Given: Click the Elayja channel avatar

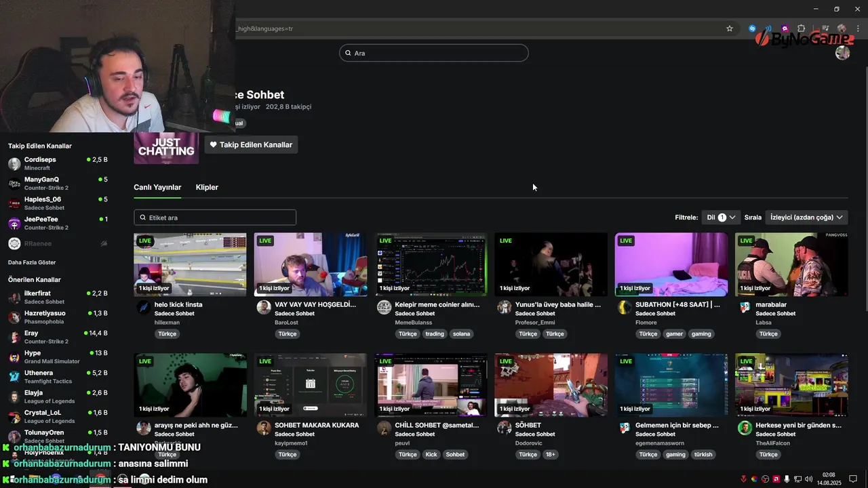Looking at the screenshot, I should tap(14, 396).
